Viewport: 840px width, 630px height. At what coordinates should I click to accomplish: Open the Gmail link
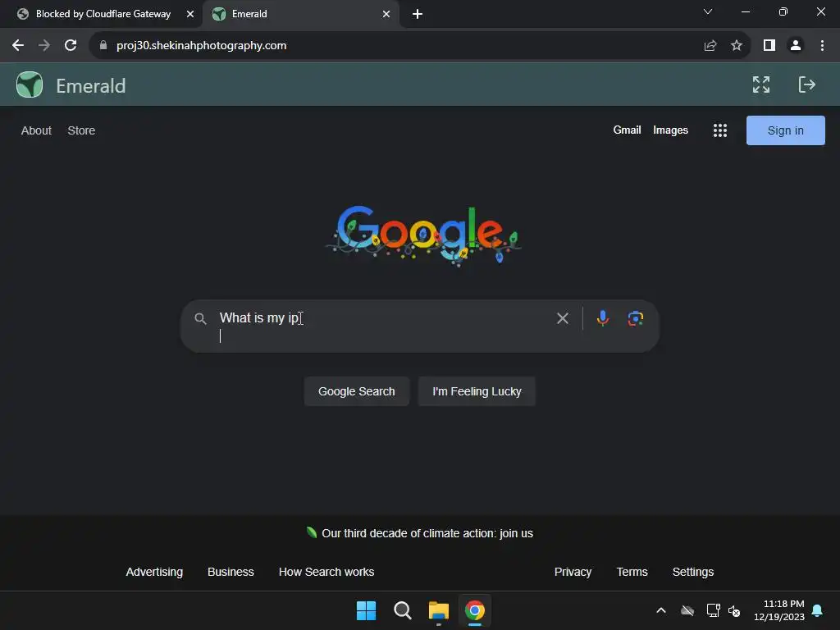[627, 130]
